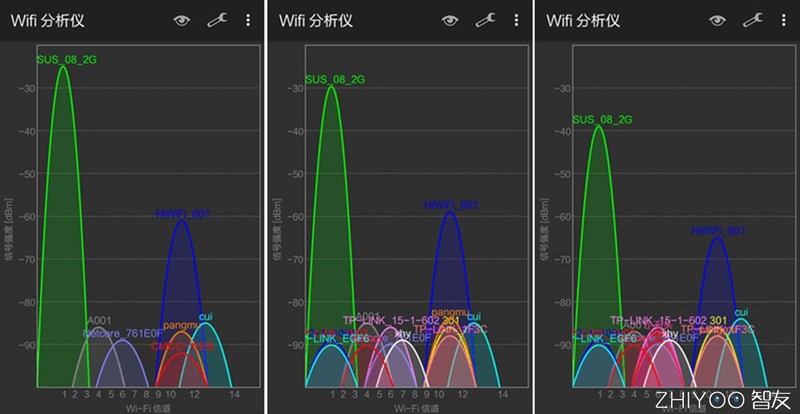Open the overflow menu in the left screenshot
Image resolution: width=800 pixels, height=414 pixels.
tap(248, 20)
